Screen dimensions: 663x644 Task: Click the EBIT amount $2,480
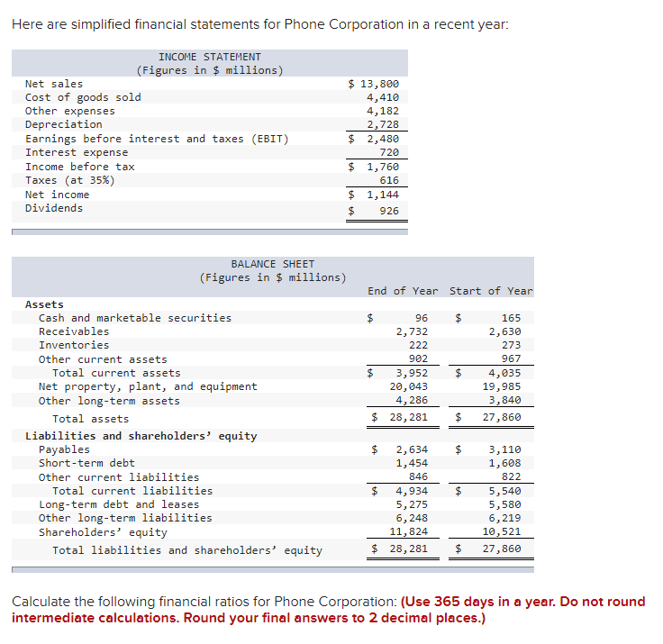[373, 139]
